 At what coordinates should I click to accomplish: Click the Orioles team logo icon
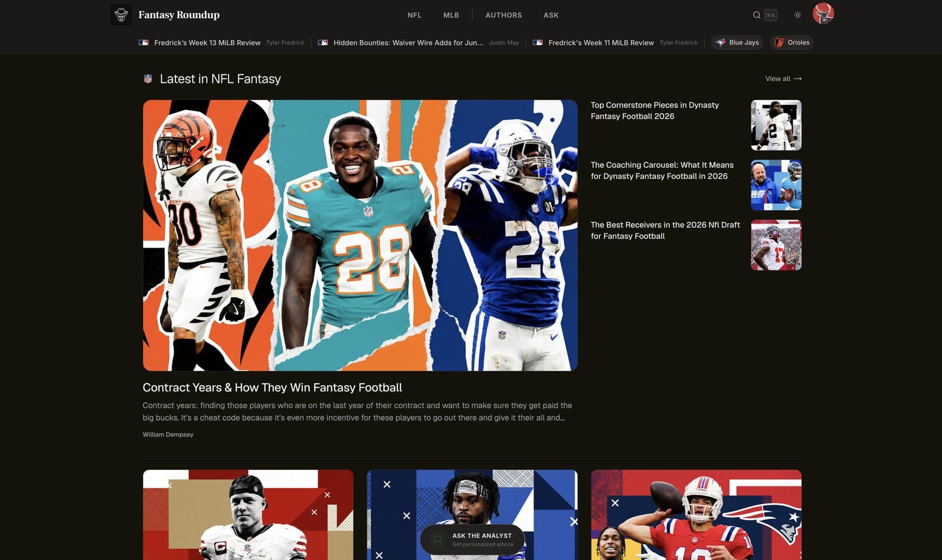click(779, 42)
